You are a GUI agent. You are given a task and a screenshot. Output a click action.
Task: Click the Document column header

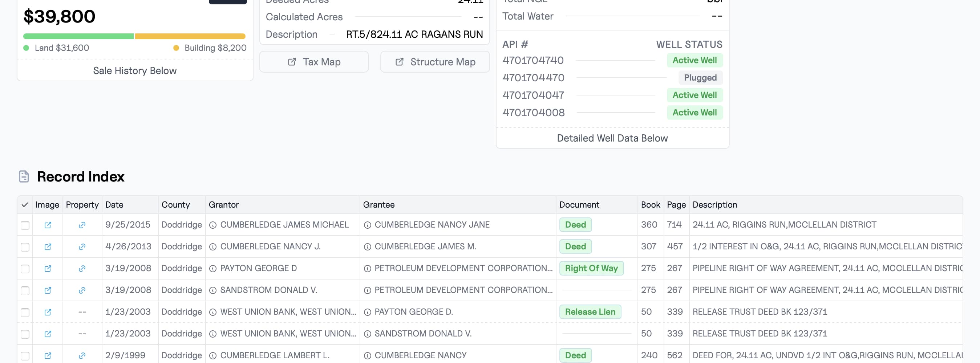[579, 205]
